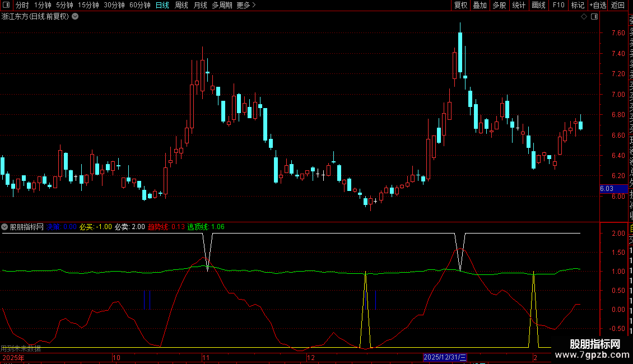
Task: Add stock with +自选 button
Action: (598, 5)
